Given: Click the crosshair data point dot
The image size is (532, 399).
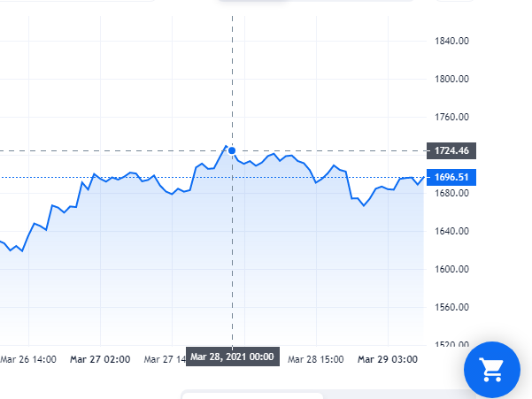Looking at the screenshot, I should tap(232, 150).
